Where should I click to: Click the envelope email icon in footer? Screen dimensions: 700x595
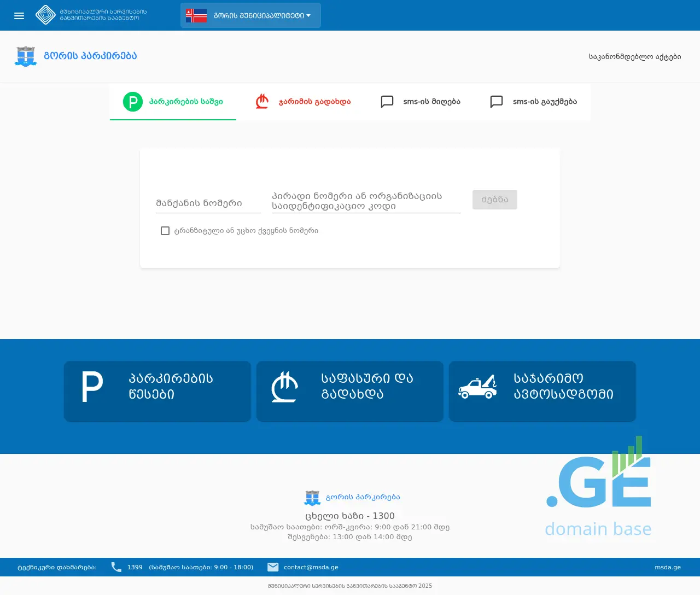click(273, 567)
